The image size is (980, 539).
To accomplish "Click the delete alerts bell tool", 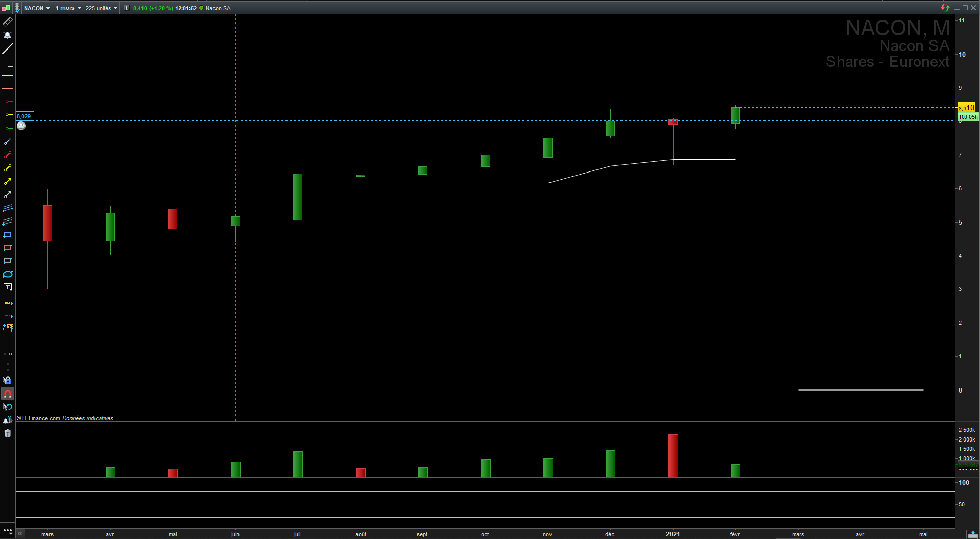I will [x=8, y=420].
